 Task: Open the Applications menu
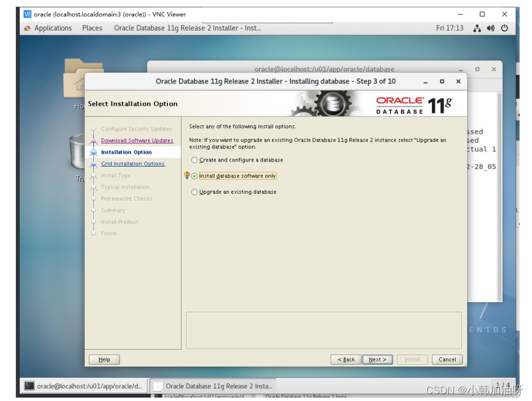(x=53, y=28)
